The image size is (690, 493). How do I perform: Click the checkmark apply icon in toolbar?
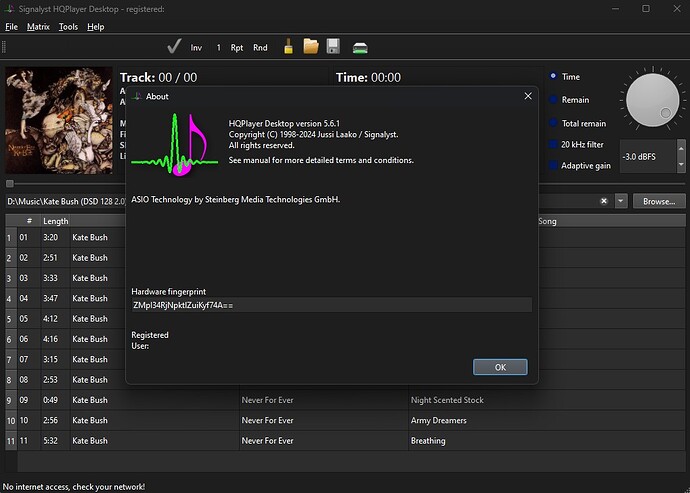(174, 47)
